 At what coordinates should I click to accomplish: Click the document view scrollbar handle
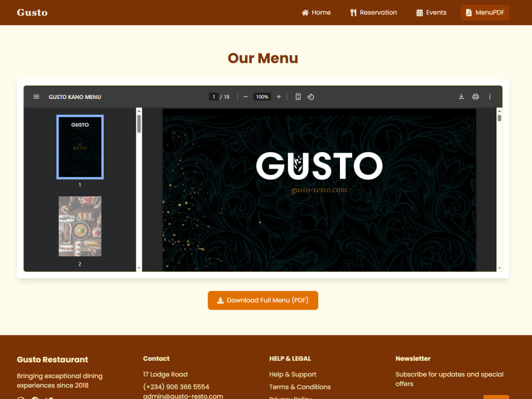(500, 118)
